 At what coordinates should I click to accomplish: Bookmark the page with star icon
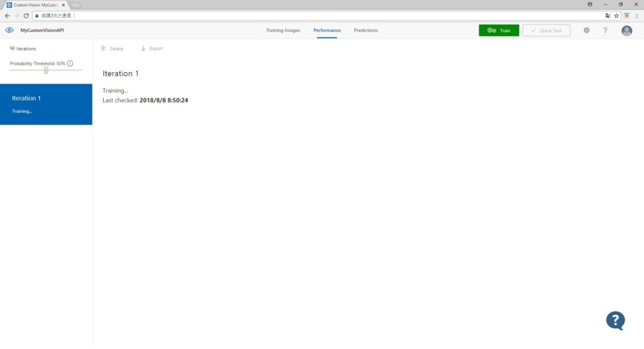616,16
